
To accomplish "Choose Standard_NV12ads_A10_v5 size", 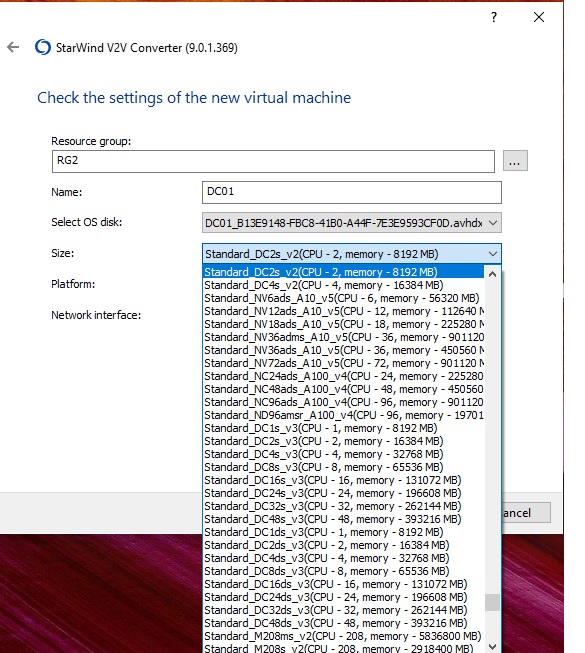I will [x=344, y=311].
